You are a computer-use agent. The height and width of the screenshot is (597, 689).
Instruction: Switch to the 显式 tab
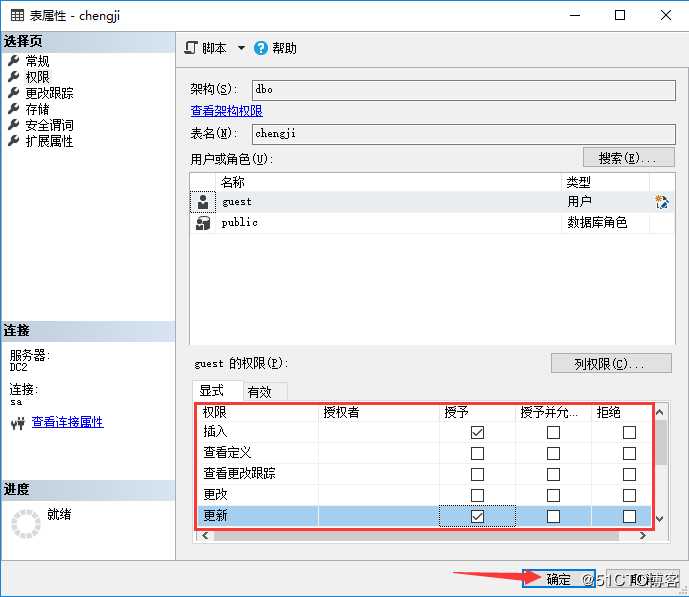217,391
